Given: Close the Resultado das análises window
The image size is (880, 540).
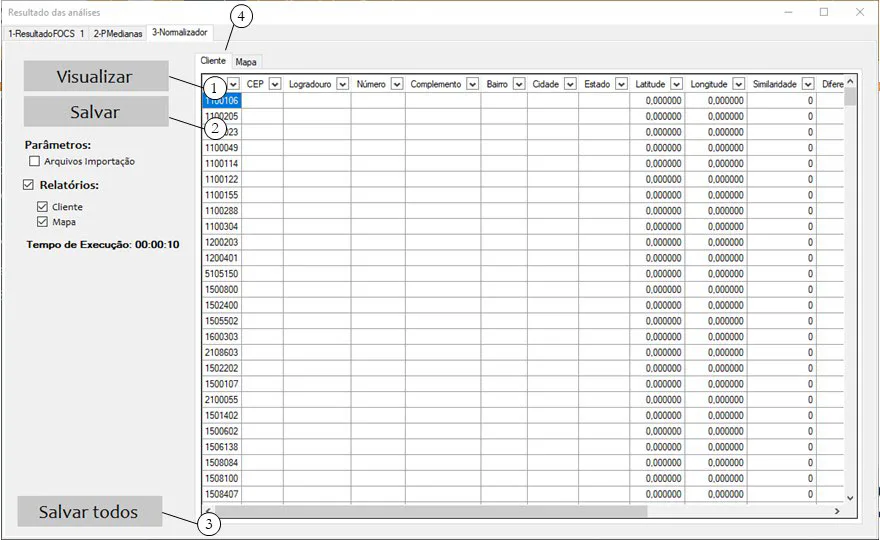Looking at the screenshot, I should pos(860,12).
